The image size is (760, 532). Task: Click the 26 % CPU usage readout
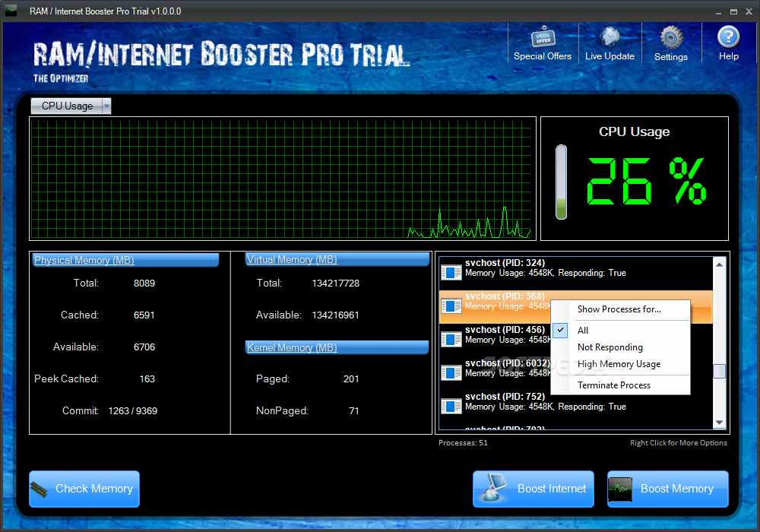point(646,181)
